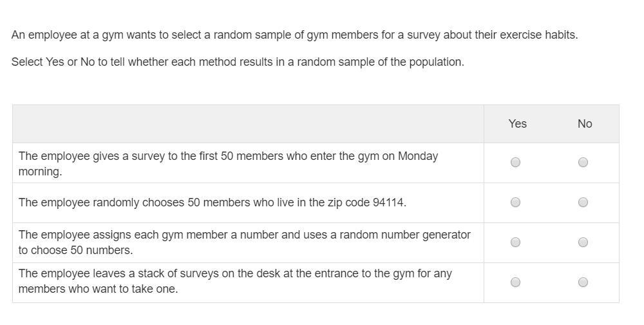Screen dimensions: 644x325
Task: Click the empty header cell above the statements
Action: pyautogui.click(x=248, y=124)
